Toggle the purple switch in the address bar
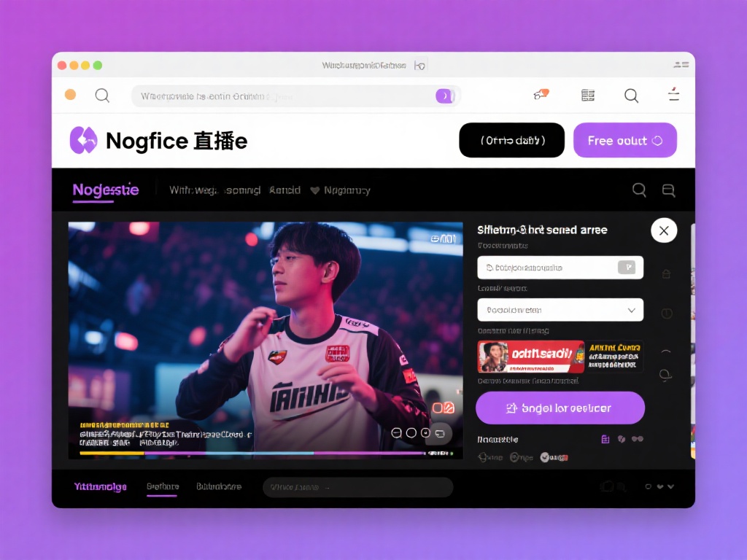This screenshot has height=560, width=747. [444, 96]
